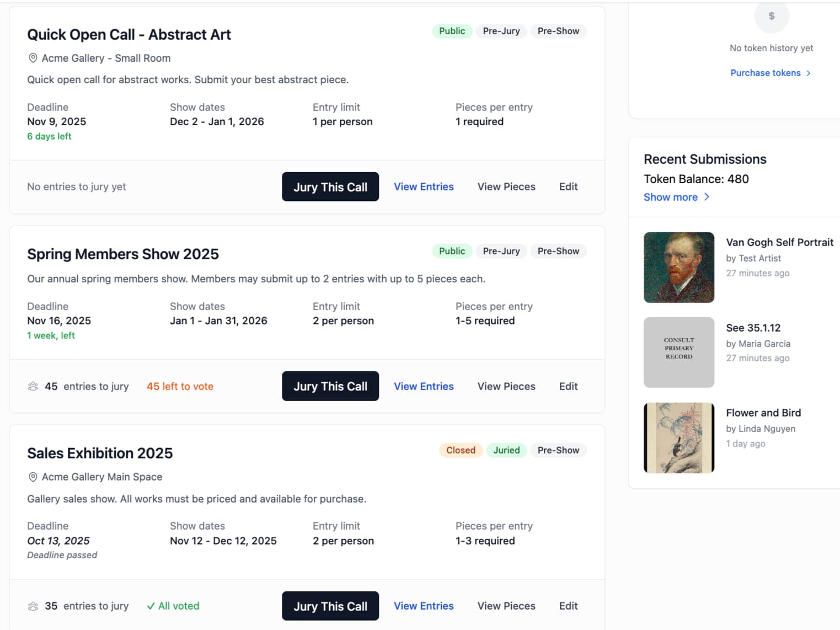Click the green checkmark next to All voted

pyautogui.click(x=151, y=606)
